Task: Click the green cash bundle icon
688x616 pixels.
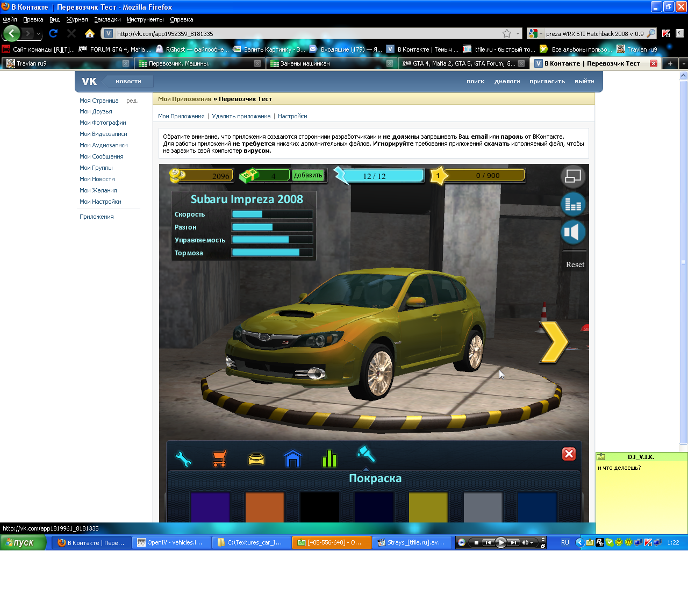Action: pyautogui.click(x=249, y=175)
